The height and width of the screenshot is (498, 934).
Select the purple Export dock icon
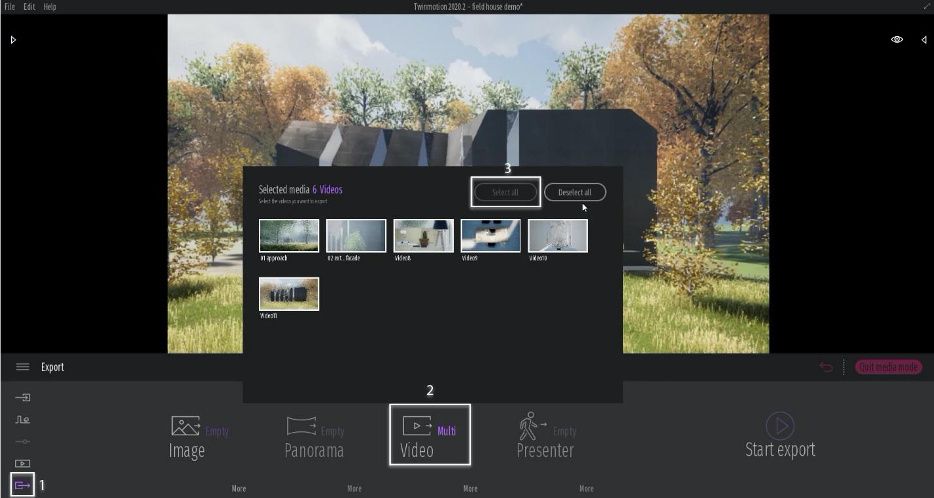23,485
